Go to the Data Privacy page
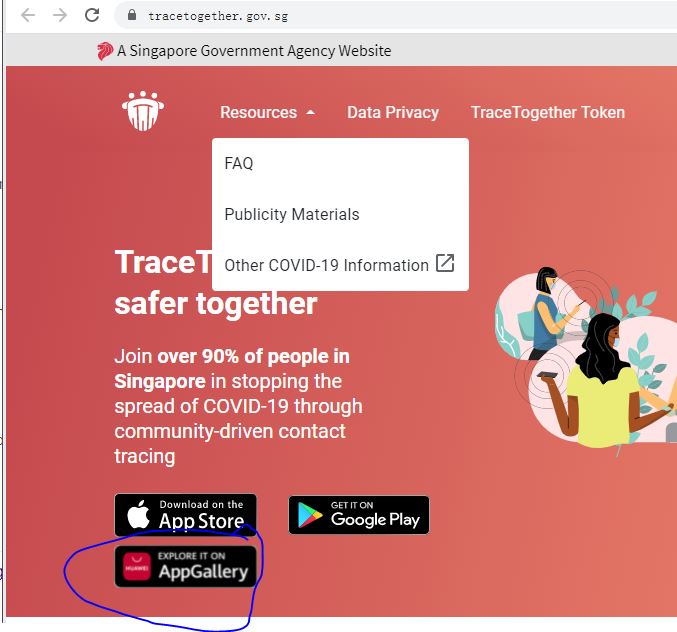 click(393, 113)
